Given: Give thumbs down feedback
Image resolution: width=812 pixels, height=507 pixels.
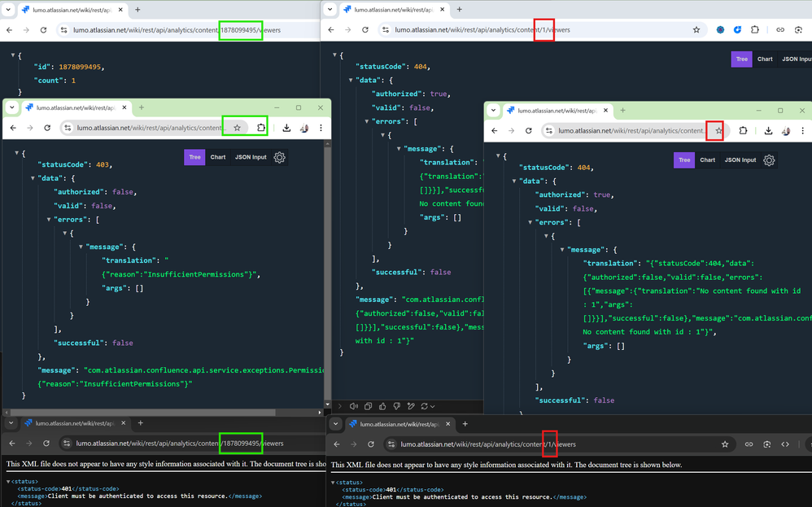Looking at the screenshot, I should coord(397,406).
